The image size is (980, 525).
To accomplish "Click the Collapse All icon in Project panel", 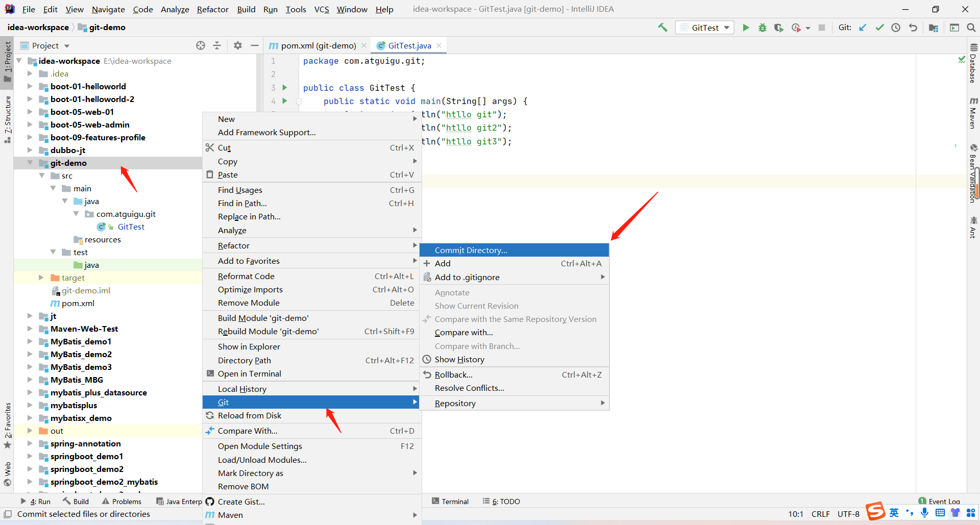I will [217, 45].
